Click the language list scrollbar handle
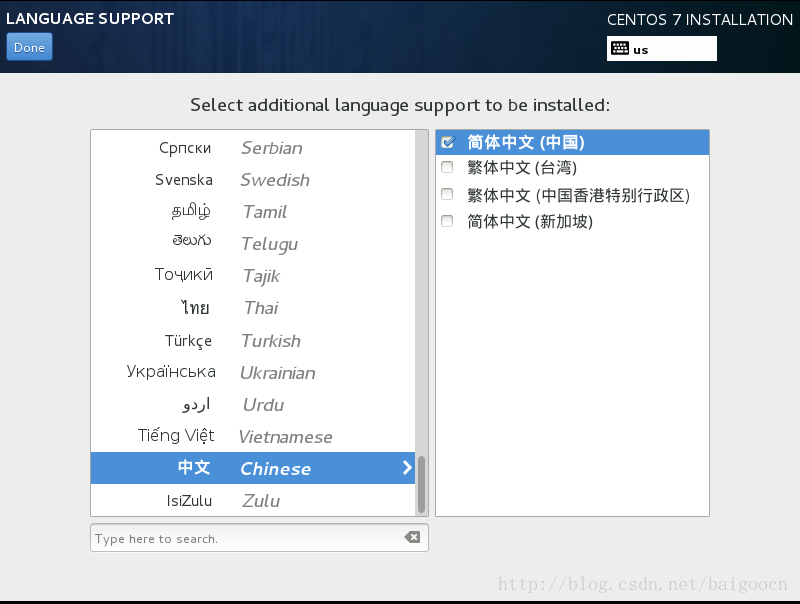The width and height of the screenshot is (800, 604). [422, 484]
